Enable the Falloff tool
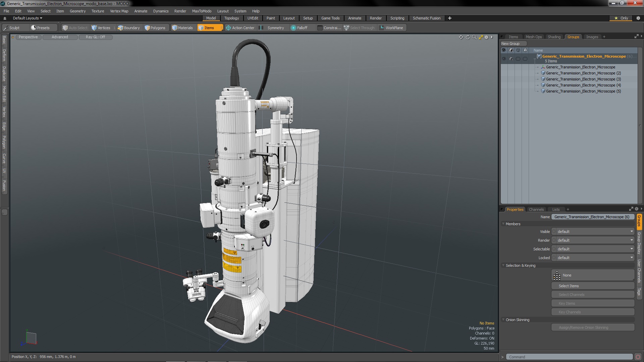This screenshot has width=644, height=362. [x=299, y=28]
